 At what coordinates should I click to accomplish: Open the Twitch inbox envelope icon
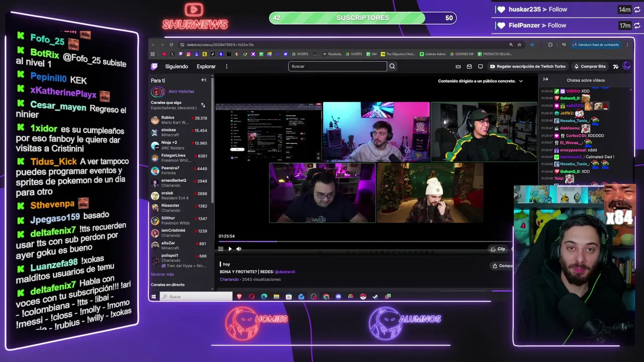tap(469, 66)
